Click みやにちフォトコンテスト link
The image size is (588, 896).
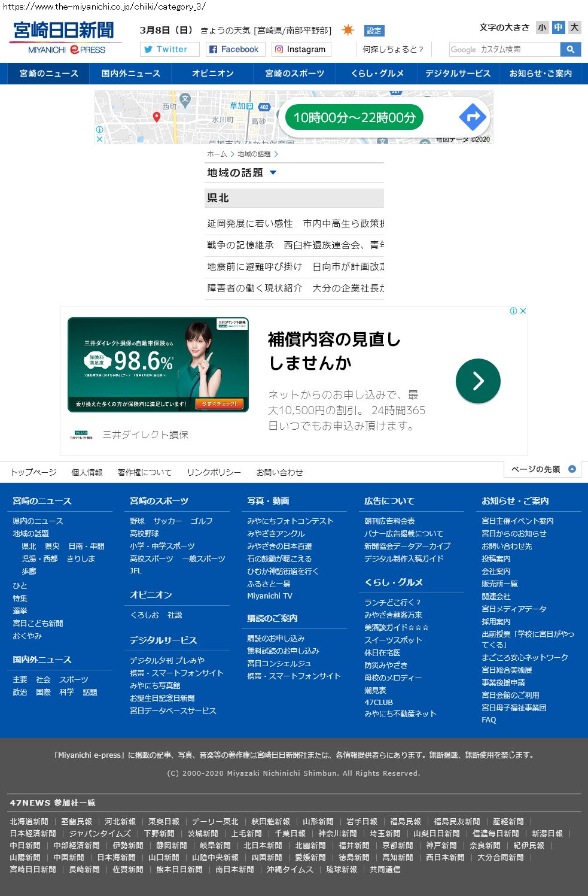pos(290,521)
